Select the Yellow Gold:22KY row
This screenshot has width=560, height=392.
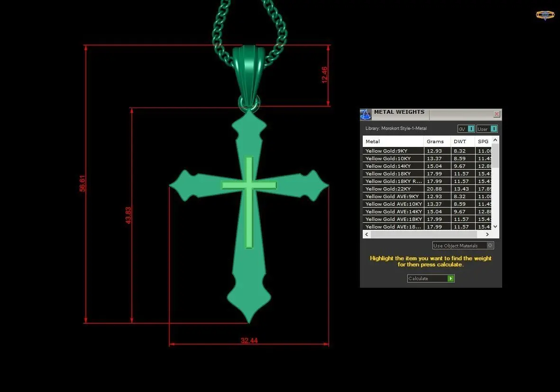[x=427, y=189]
